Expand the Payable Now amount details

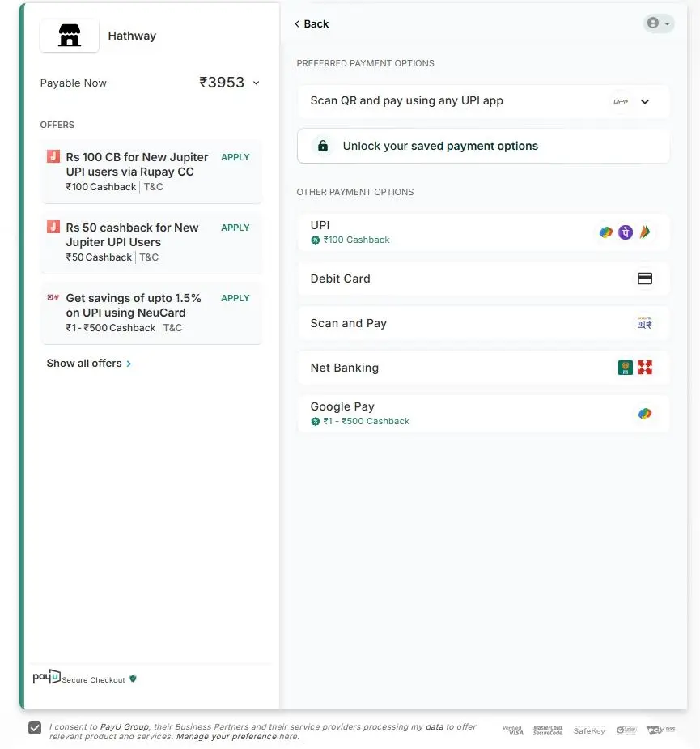(256, 83)
